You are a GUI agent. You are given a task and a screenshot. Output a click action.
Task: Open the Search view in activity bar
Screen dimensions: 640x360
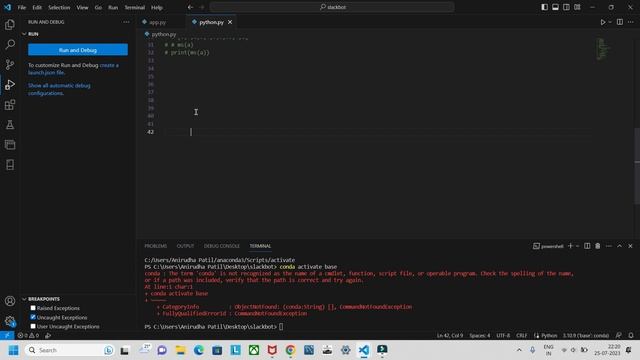(x=10, y=44)
